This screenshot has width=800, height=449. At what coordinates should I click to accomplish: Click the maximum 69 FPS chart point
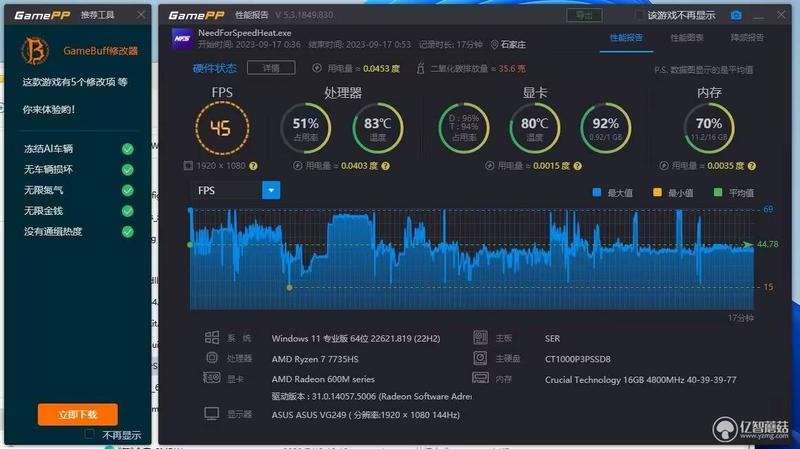click(x=190, y=210)
